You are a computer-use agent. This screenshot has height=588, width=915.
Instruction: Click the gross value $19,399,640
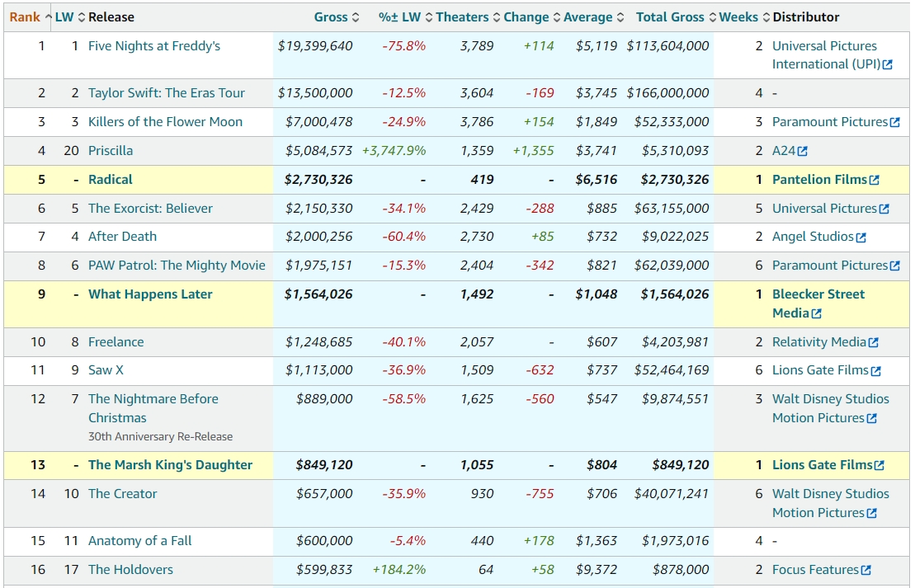click(x=315, y=46)
